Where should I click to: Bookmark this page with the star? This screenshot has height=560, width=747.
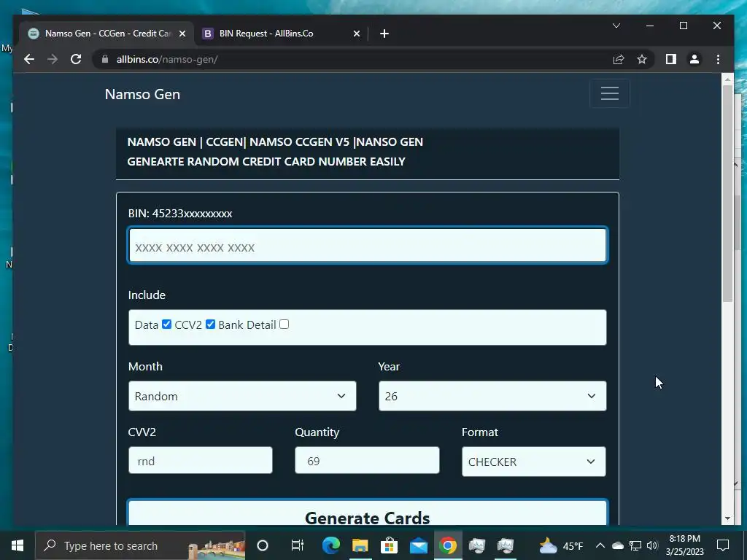pyautogui.click(x=642, y=59)
